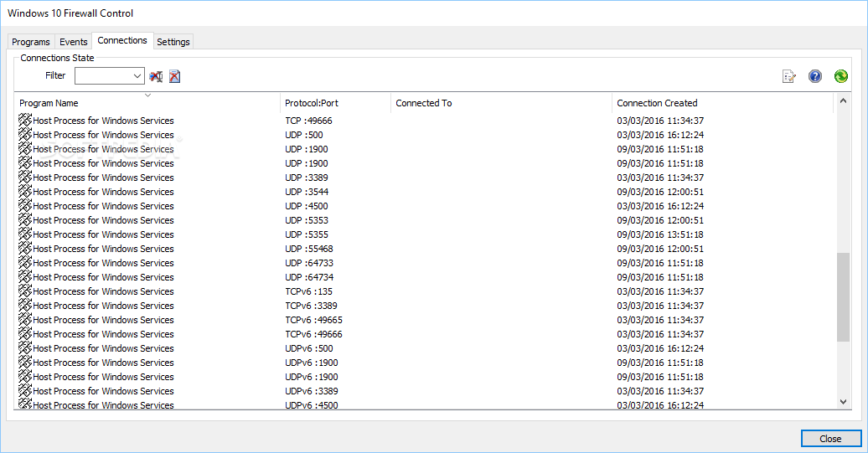868x453 pixels.
Task: Click the program icon in the TCPv6 :49665 row
Action: [x=25, y=320]
